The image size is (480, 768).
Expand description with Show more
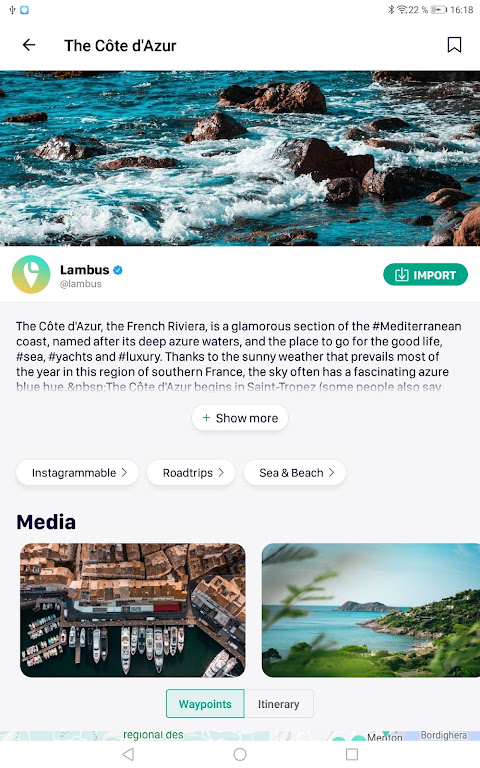click(x=240, y=418)
